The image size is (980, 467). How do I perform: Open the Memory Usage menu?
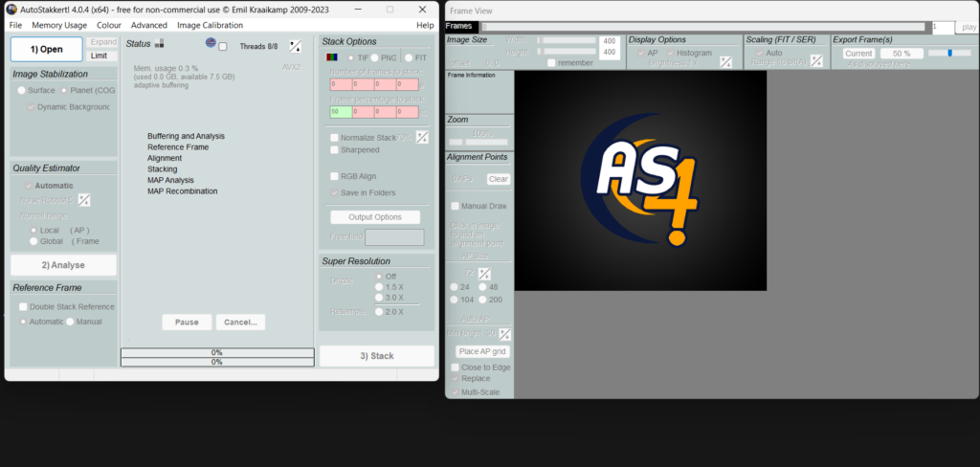pos(59,25)
